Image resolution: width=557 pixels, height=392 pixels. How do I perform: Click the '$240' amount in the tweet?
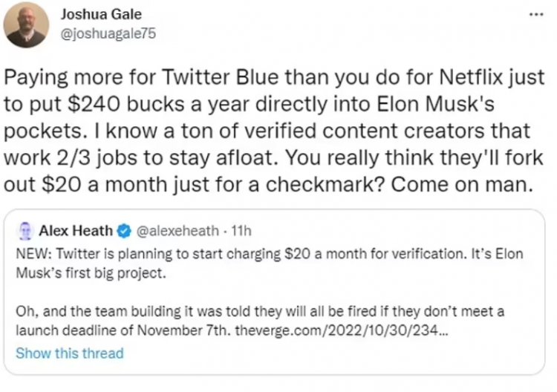coord(94,104)
